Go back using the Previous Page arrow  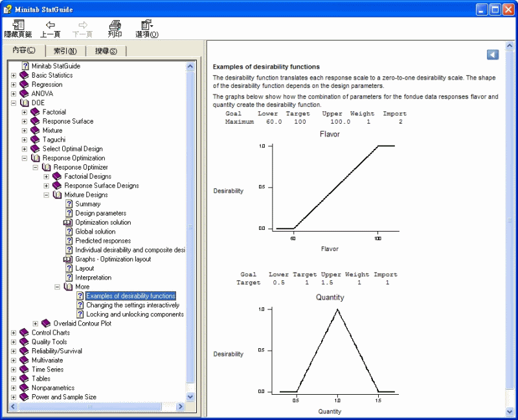coord(51,28)
